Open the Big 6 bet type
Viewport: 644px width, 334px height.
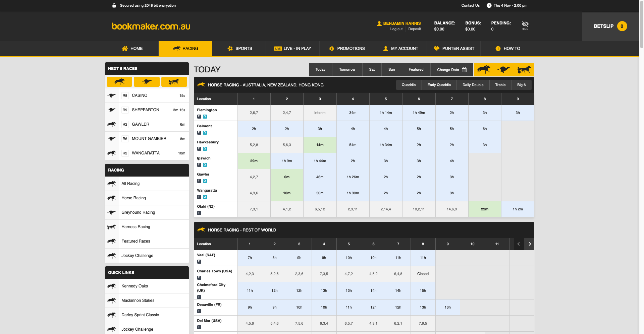(x=521, y=85)
